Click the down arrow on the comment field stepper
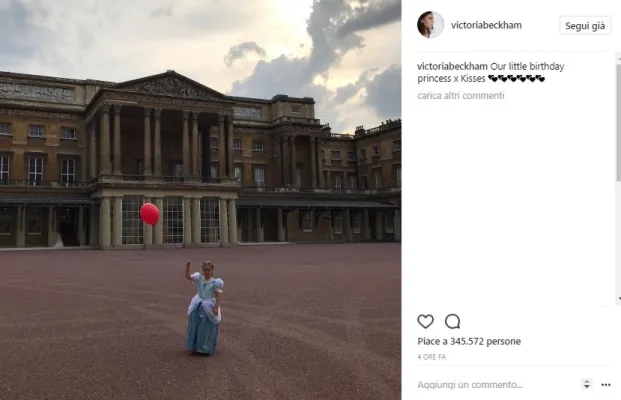621x400 pixels. (x=587, y=387)
